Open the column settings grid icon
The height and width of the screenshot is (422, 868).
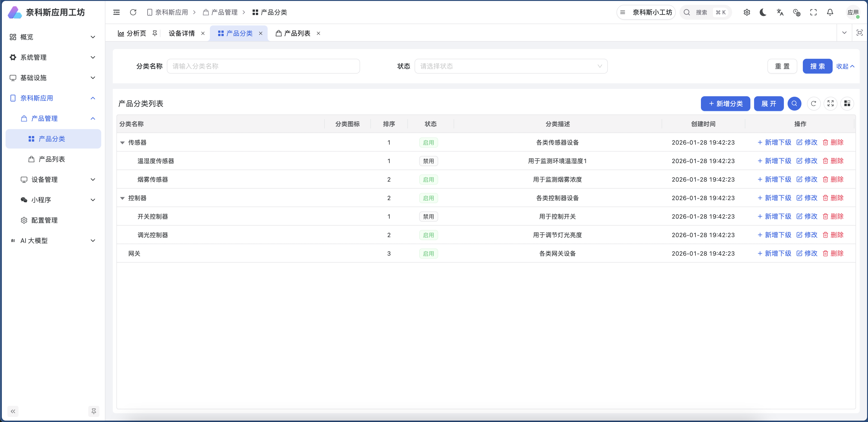point(847,104)
